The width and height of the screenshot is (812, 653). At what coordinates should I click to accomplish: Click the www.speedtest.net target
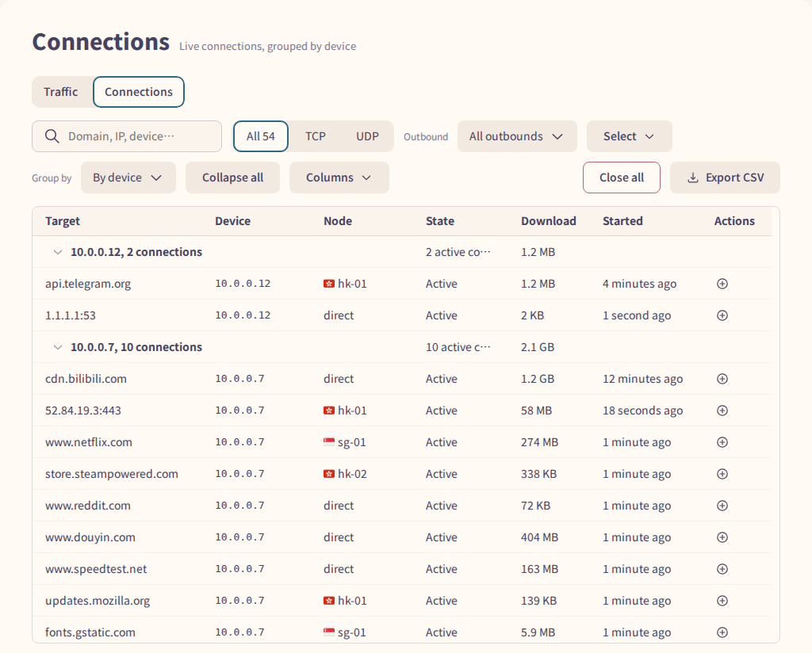coord(96,569)
